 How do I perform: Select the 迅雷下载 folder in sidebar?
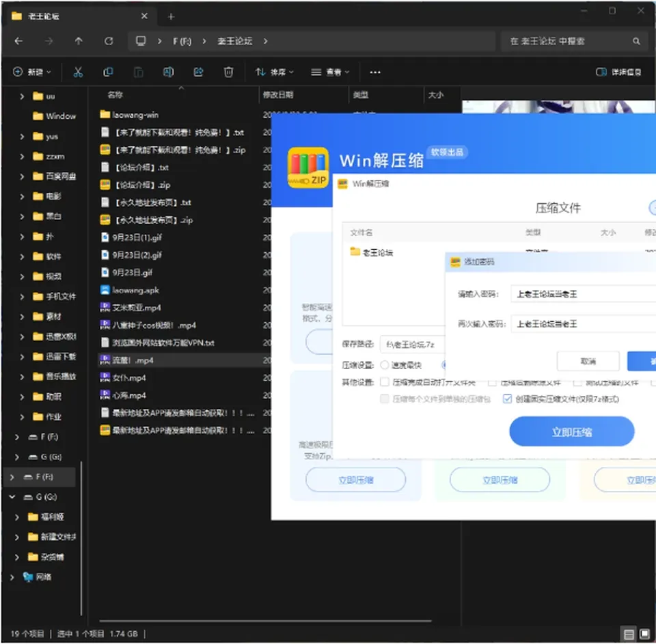(54, 357)
